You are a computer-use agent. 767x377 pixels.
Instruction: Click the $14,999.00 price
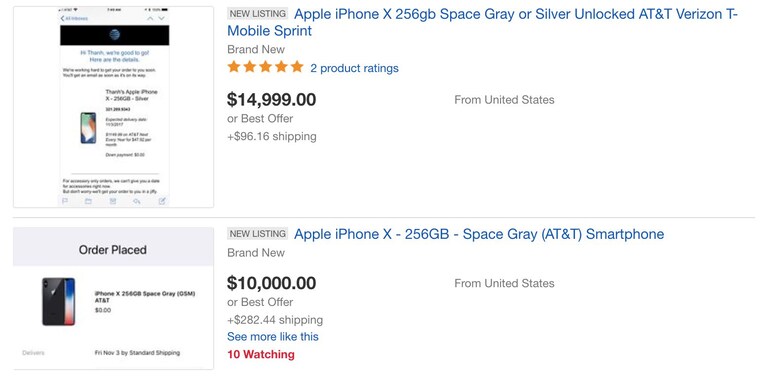point(271,100)
